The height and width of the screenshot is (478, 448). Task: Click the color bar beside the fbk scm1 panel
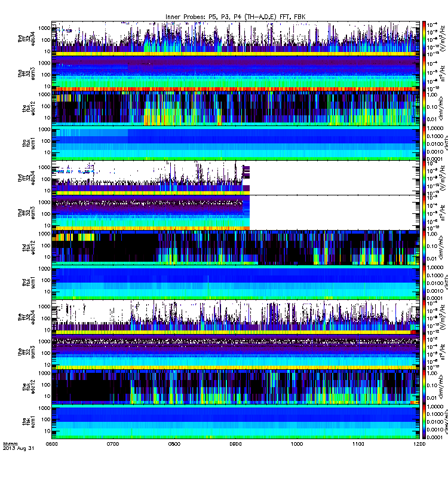[424, 421]
